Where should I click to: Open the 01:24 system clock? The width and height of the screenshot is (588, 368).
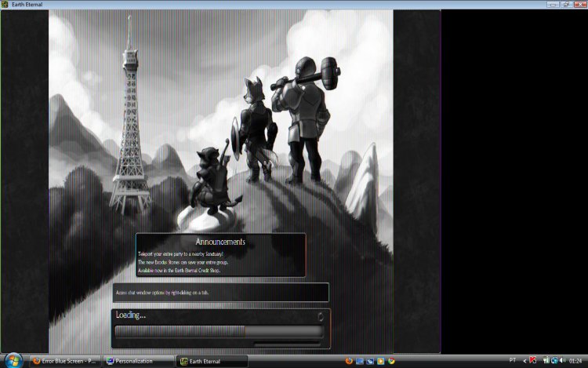point(575,361)
